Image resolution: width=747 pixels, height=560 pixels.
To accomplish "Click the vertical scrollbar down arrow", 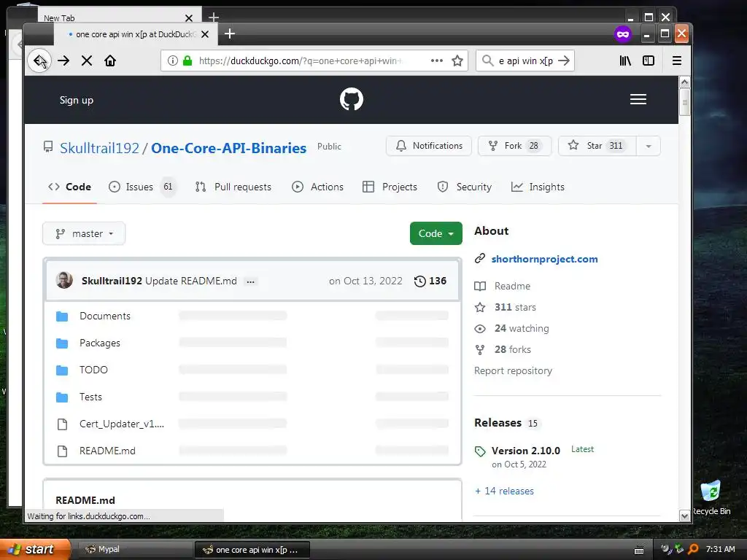I will [x=684, y=516].
